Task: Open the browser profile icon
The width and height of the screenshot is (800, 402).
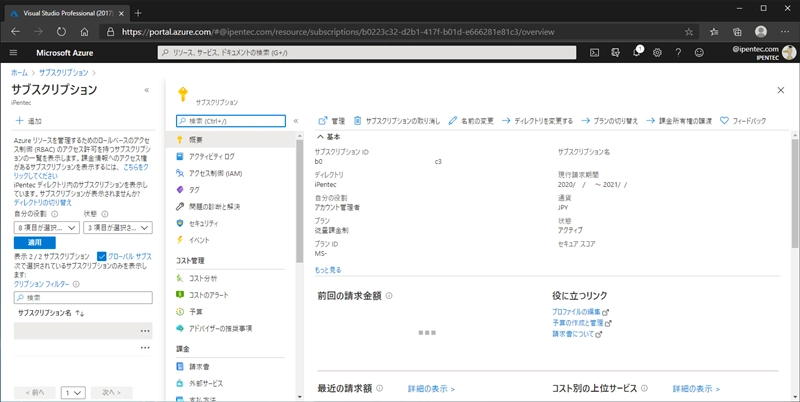Action: (x=761, y=32)
